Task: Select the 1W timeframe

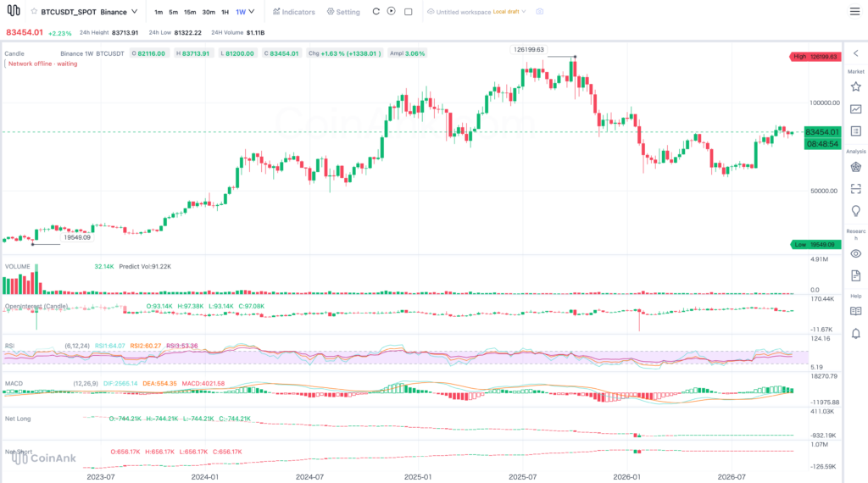Action: tap(241, 12)
